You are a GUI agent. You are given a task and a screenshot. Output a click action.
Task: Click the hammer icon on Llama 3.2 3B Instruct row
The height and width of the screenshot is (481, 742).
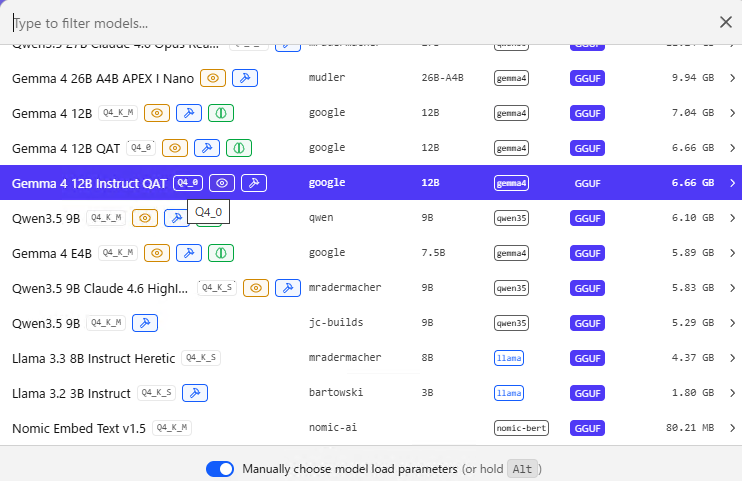[x=195, y=393]
